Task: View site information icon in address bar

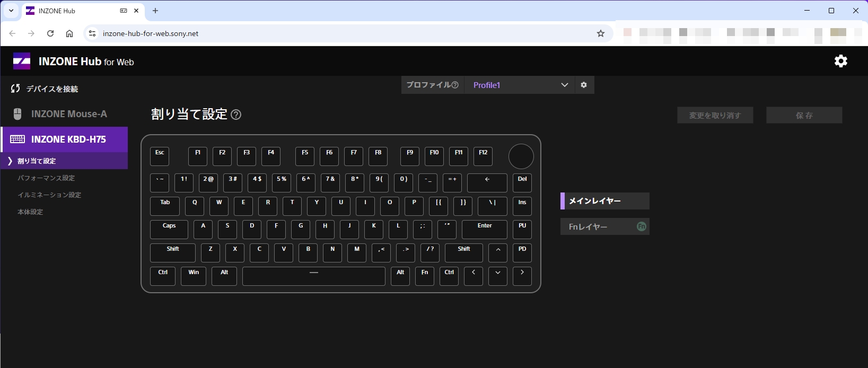Action: (92, 33)
